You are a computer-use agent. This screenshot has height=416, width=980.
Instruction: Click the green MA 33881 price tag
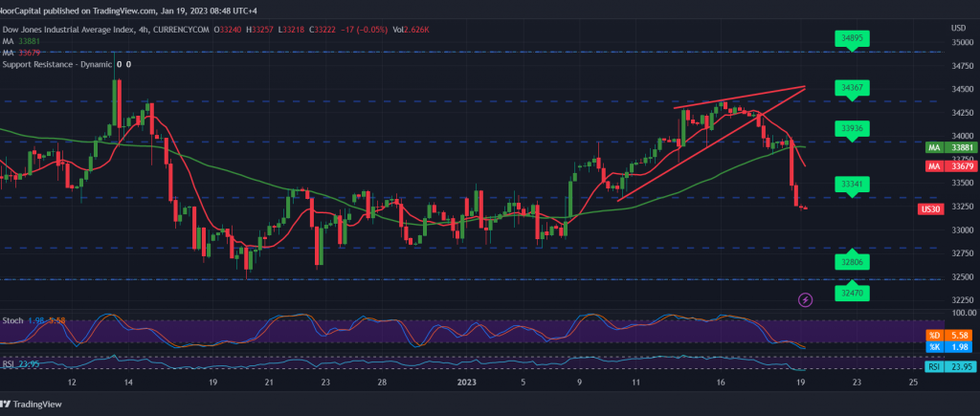(x=951, y=147)
